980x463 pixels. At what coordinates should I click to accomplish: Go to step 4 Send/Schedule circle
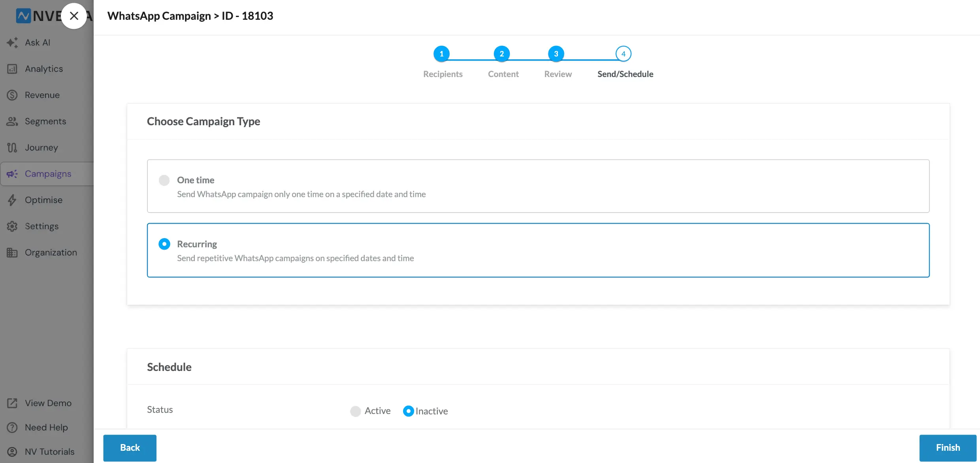[623, 54]
